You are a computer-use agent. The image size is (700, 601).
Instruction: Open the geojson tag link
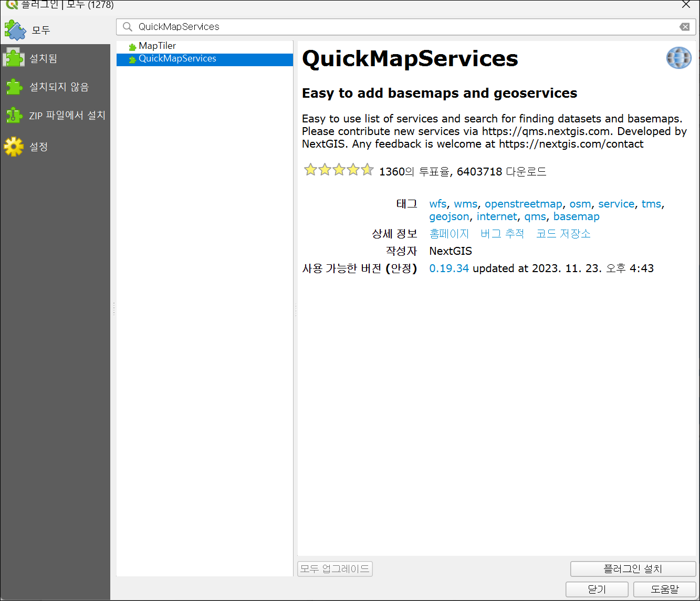pos(450,216)
